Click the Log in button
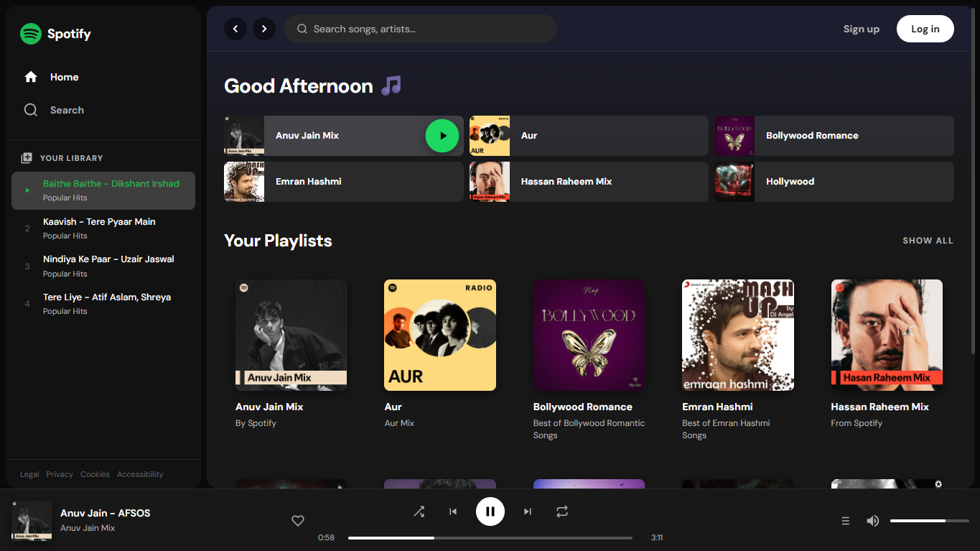The width and height of the screenshot is (980, 551). tap(925, 29)
